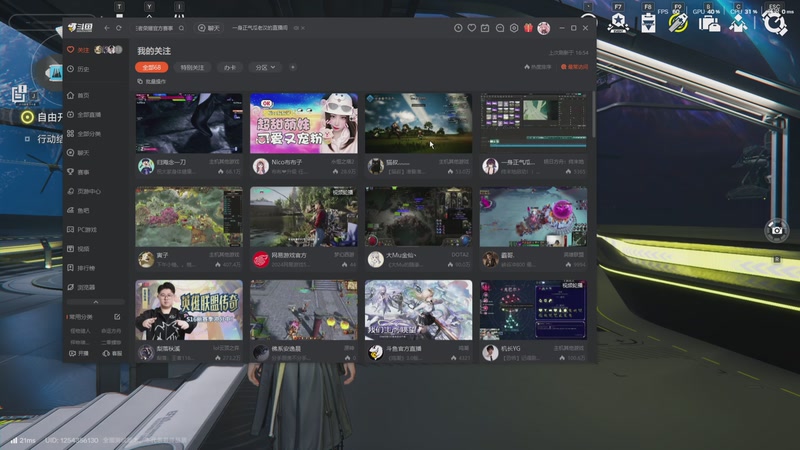Click 批量操作 batch operation
The image size is (800, 450).
tap(152, 82)
